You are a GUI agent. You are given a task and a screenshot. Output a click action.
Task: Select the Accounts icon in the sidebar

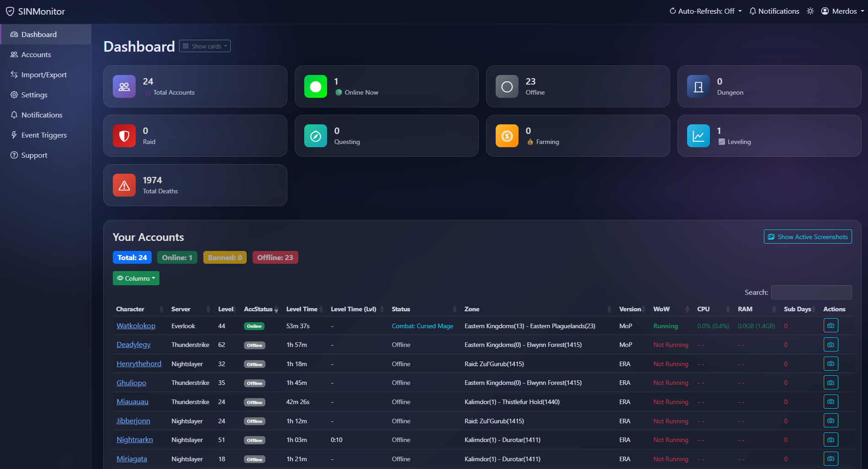(x=14, y=54)
